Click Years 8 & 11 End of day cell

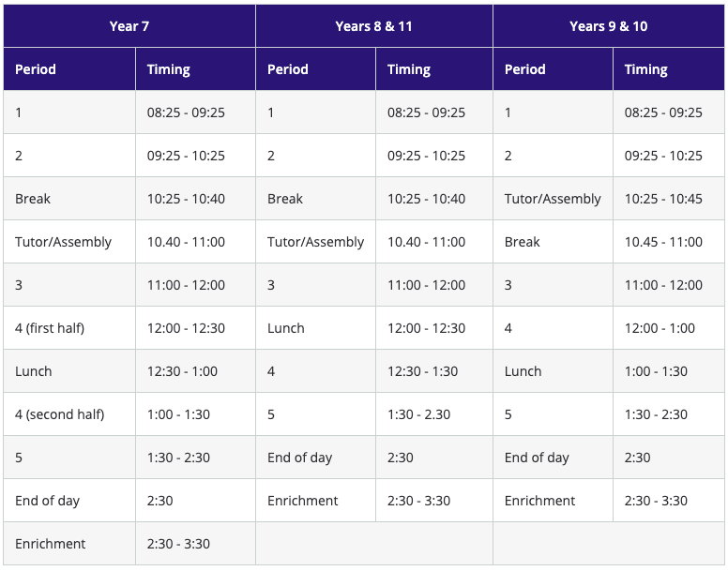coord(316,458)
